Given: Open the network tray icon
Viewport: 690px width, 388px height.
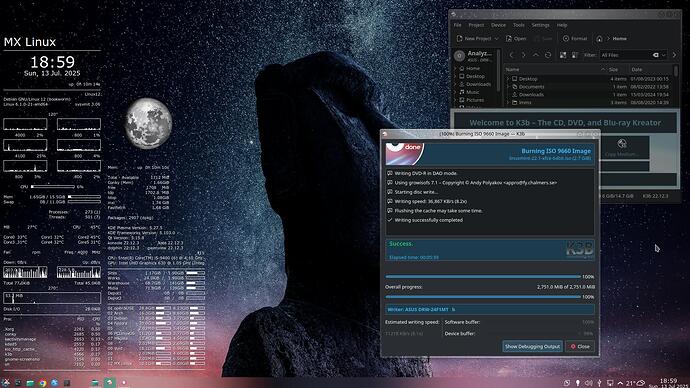Looking at the screenshot, I should [x=610, y=383].
